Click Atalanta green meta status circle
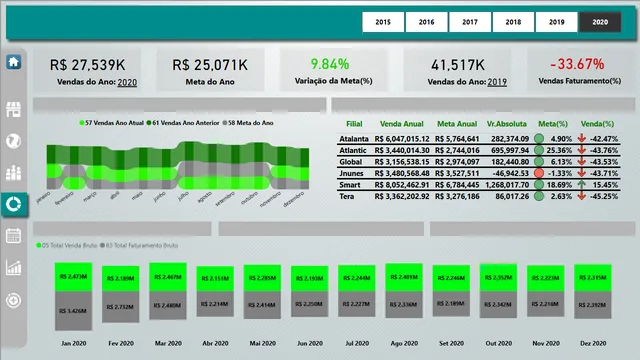The height and width of the screenshot is (360, 640). coord(539,138)
